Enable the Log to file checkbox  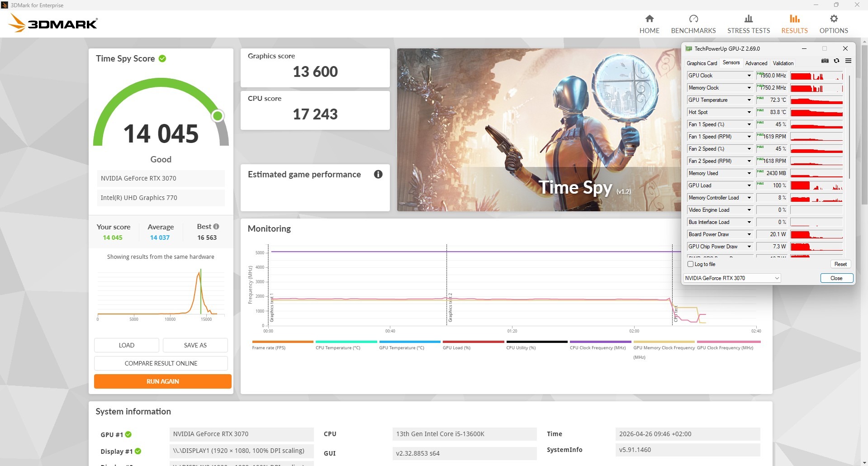690,264
